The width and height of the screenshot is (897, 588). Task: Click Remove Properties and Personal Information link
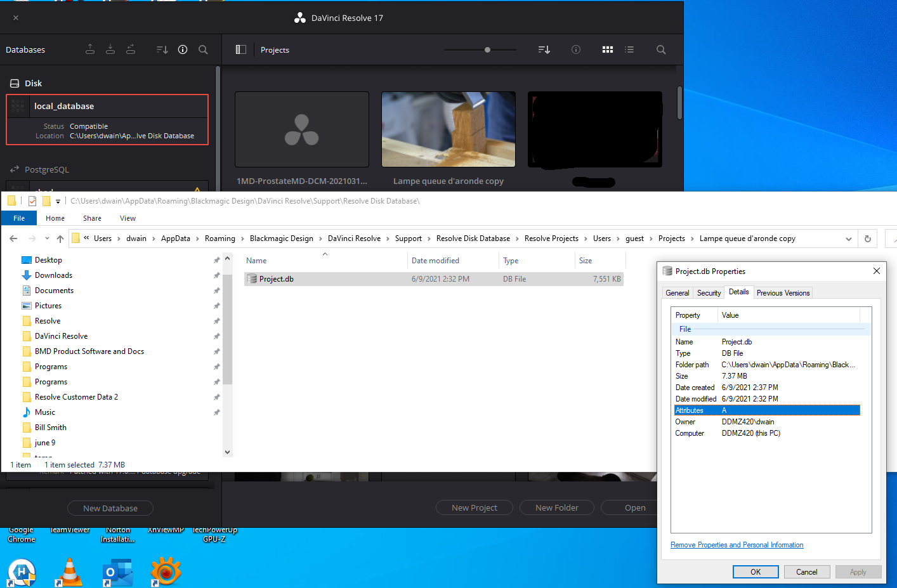click(x=737, y=545)
